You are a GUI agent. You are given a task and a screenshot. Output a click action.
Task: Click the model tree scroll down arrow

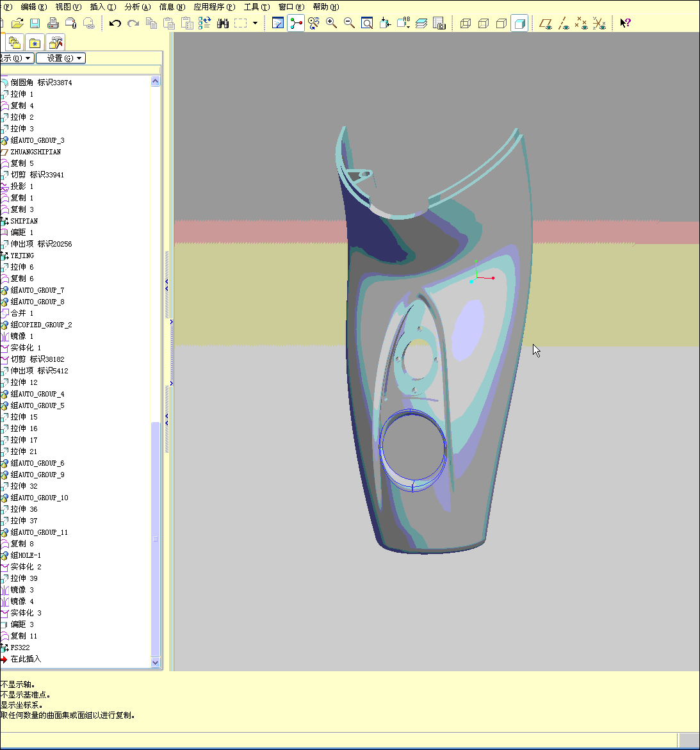click(x=155, y=662)
